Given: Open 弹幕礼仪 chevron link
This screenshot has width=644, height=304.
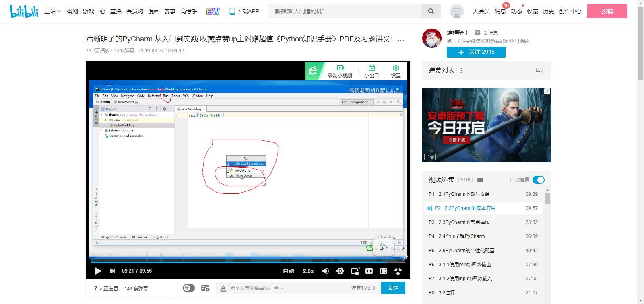Looking at the screenshot, I should coord(363,288).
